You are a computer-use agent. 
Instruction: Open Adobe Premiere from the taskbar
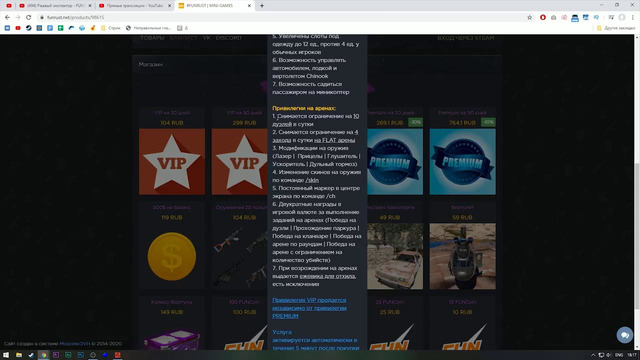point(56,355)
